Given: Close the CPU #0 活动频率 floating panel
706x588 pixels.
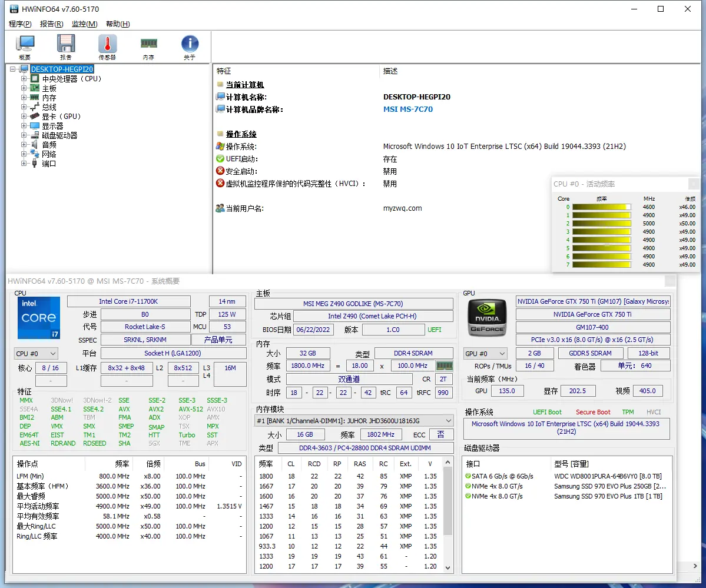Looking at the screenshot, I should pyautogui.click(x=694, y=184).
